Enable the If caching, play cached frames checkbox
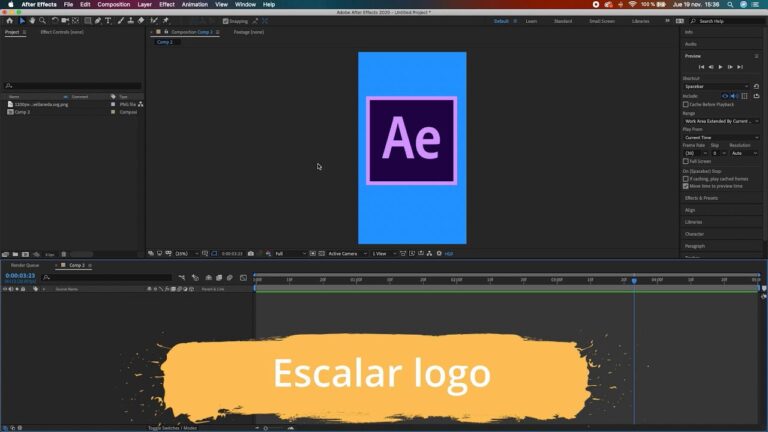The image size is (768, 432). click(686, 179)
